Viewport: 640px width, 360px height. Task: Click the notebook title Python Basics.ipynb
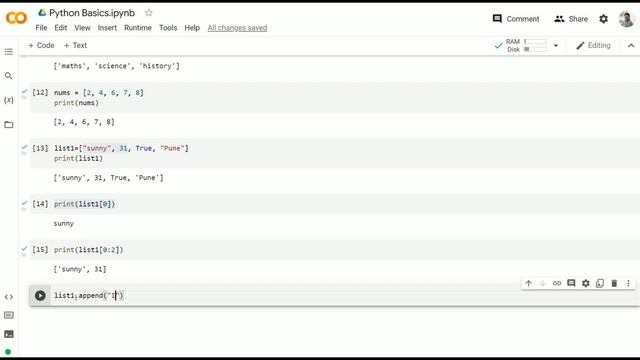[x=92, y=13]
